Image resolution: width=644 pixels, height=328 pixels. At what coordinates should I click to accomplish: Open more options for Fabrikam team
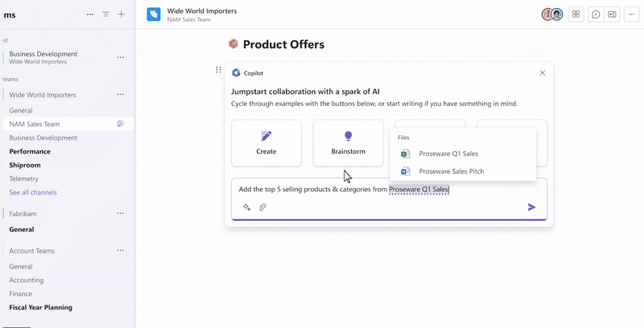click(x=120, y=213)
